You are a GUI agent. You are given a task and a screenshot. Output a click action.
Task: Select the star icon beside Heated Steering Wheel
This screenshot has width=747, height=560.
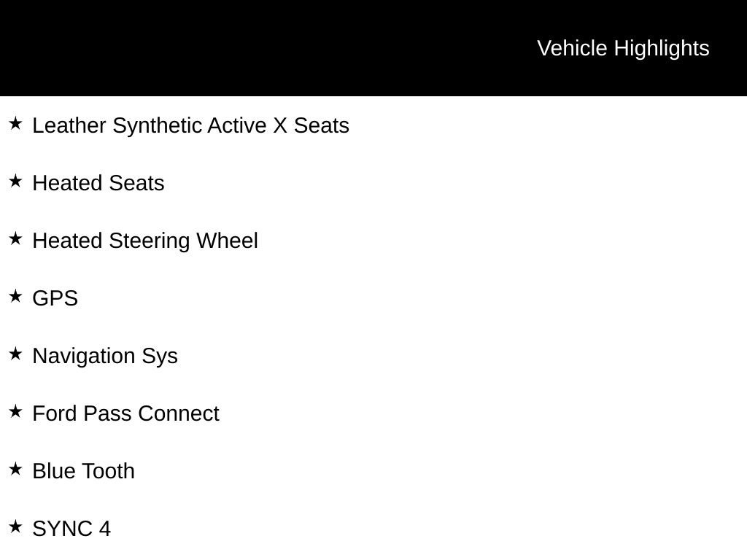pos(15,239)
